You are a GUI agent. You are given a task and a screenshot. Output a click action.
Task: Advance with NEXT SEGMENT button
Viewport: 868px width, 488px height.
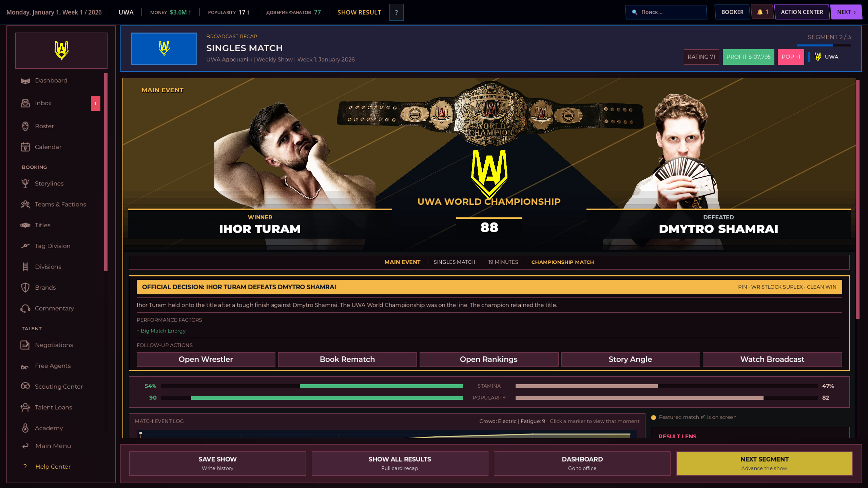[x=764, y=463]
